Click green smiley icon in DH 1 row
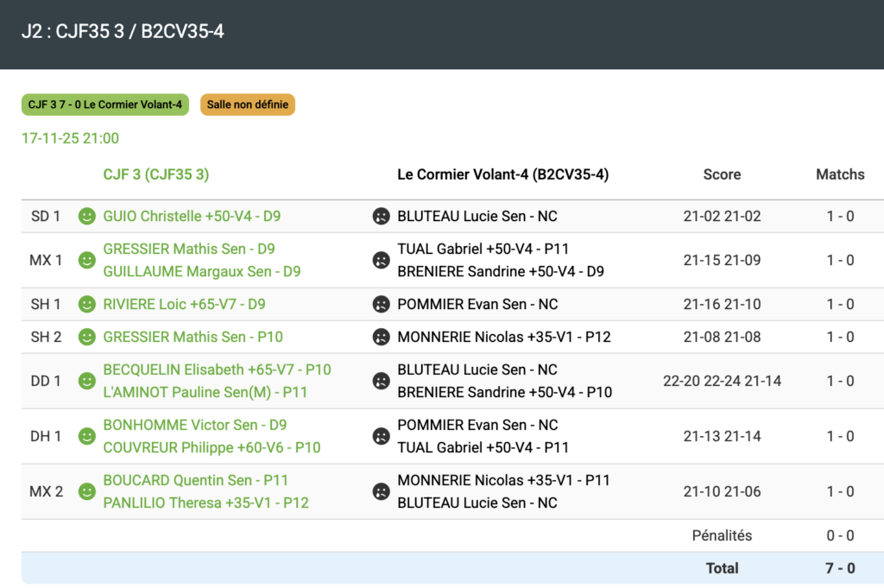 click(x=87, y=436)
